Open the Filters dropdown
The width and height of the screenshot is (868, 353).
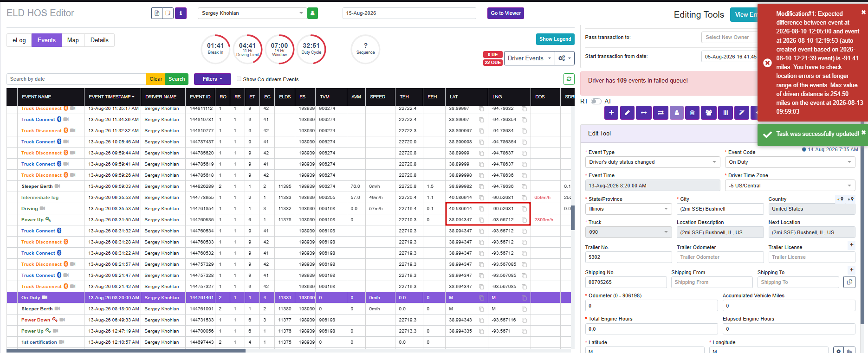(213, 79)
